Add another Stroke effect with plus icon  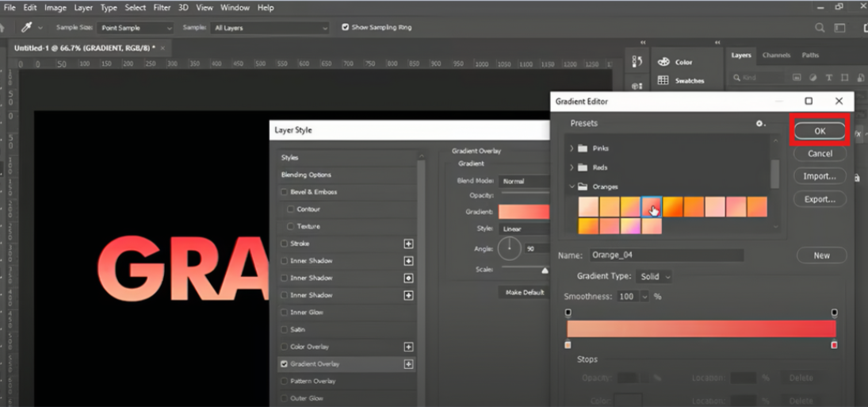pos(408,244)
